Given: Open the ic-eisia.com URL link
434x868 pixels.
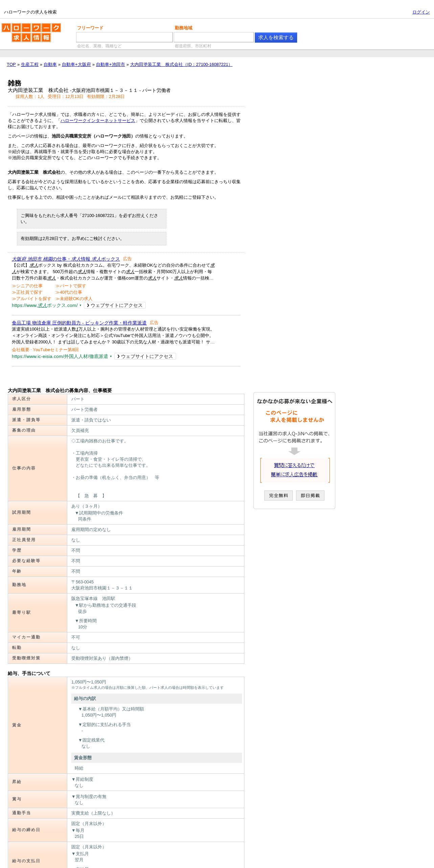Looking at the screenshot, I should tap(60, 356).
